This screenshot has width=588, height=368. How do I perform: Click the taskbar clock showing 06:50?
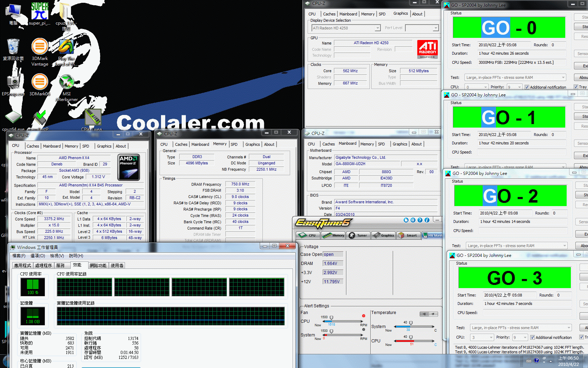(x=568, y=361)
